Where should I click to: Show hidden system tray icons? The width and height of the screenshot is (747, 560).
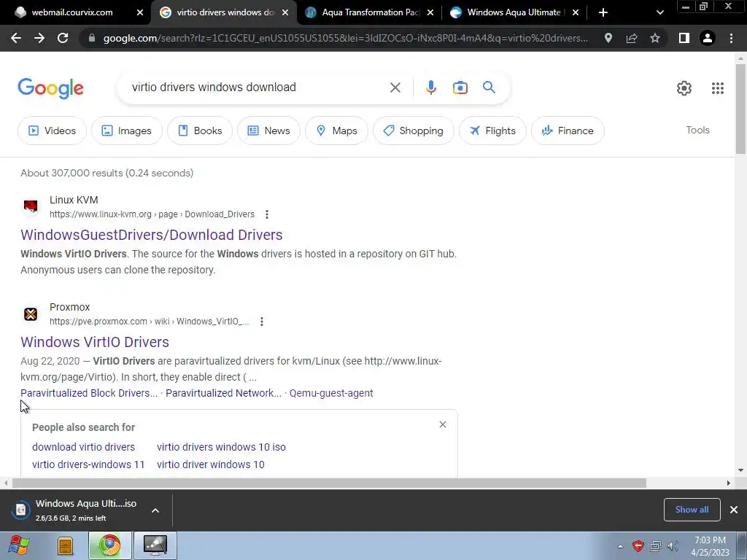click(x=620, y=546)
